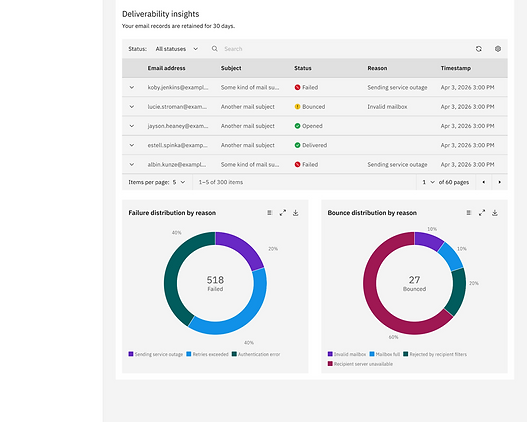Sort by Status column header
The width and height of the screenshot is (527, 422).
302,68
